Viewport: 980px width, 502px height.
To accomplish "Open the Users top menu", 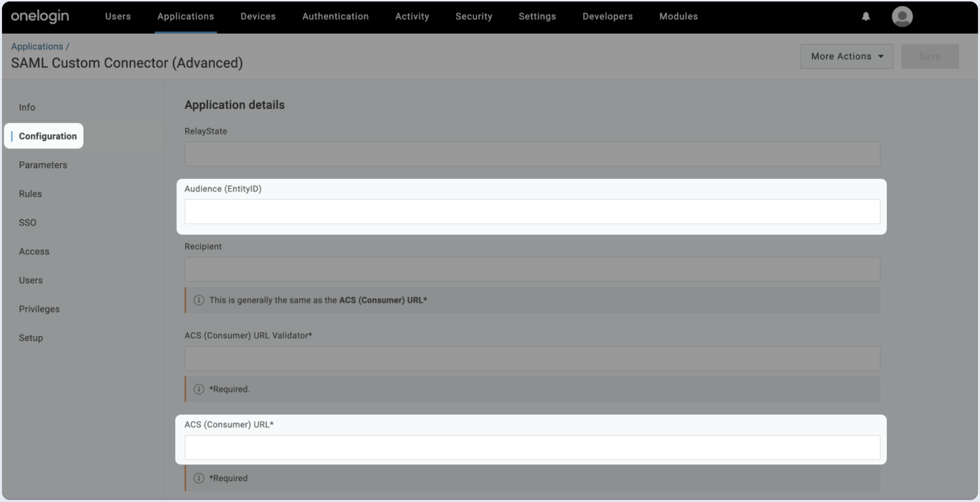I will 118,16.
